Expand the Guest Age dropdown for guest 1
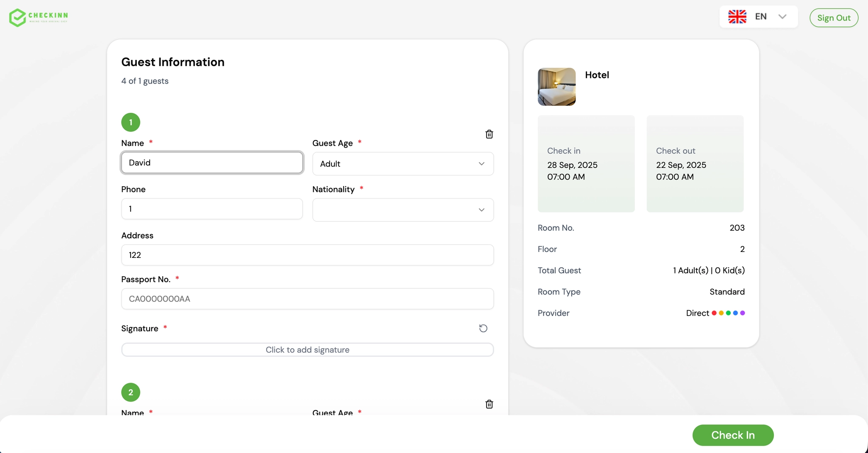868x453 pixels. [403, 164]
